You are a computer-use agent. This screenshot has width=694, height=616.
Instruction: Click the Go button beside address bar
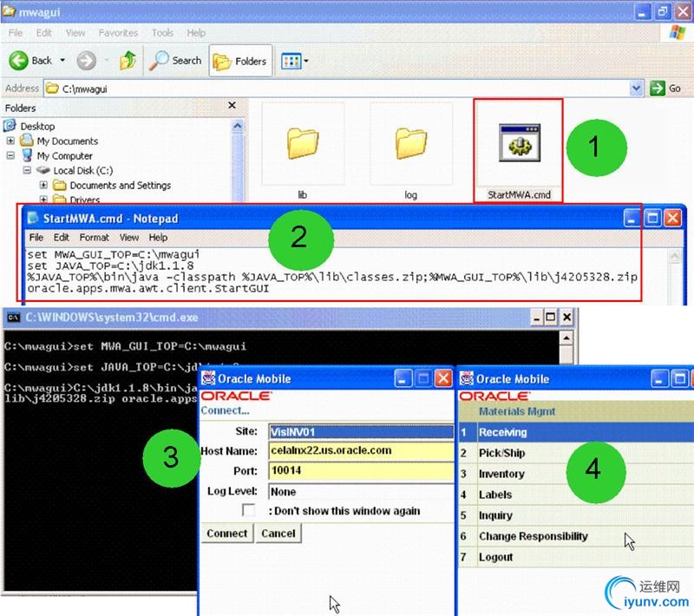click(665, 88)
